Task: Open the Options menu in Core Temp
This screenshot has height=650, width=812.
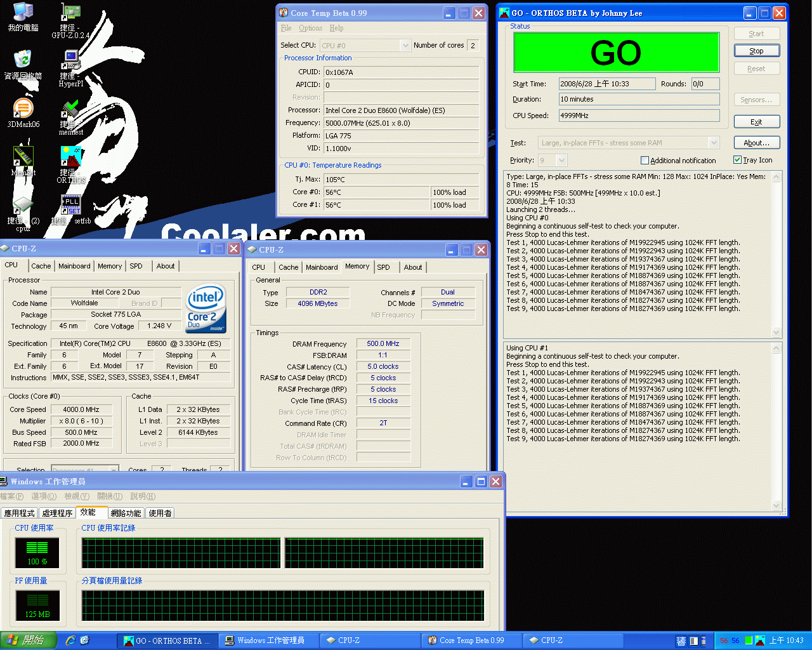Action: pos(311,28)
